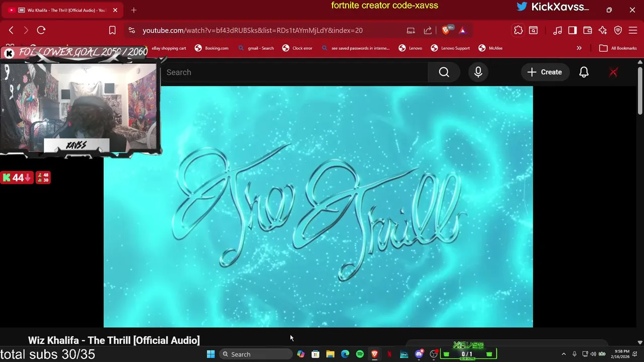Select the Wiz Khalifa YouTube tab
Viewport: 644px width, 362px height.
(x=62, y=10)
